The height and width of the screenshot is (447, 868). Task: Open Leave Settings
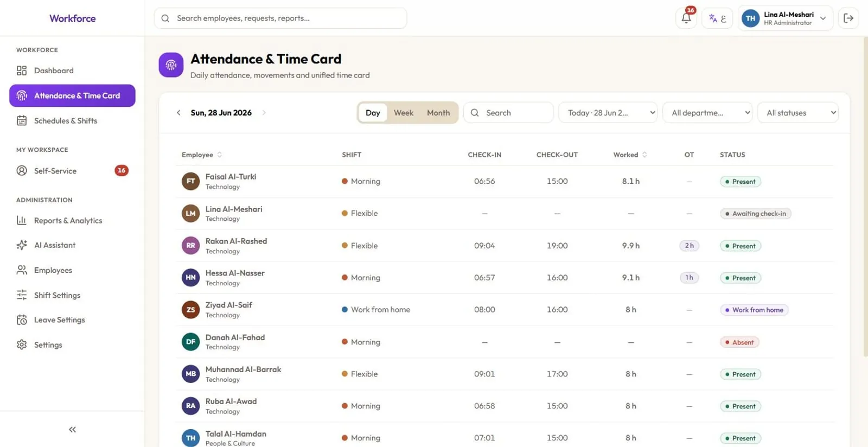click(x=72, y=320)
